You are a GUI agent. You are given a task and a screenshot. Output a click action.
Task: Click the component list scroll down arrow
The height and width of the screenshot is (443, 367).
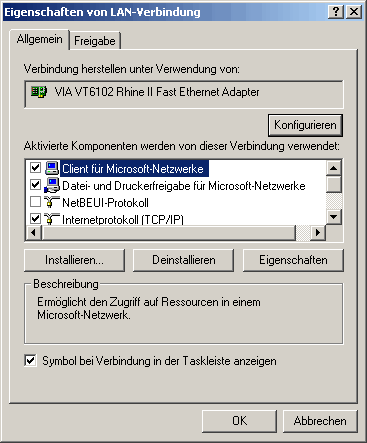334,217
